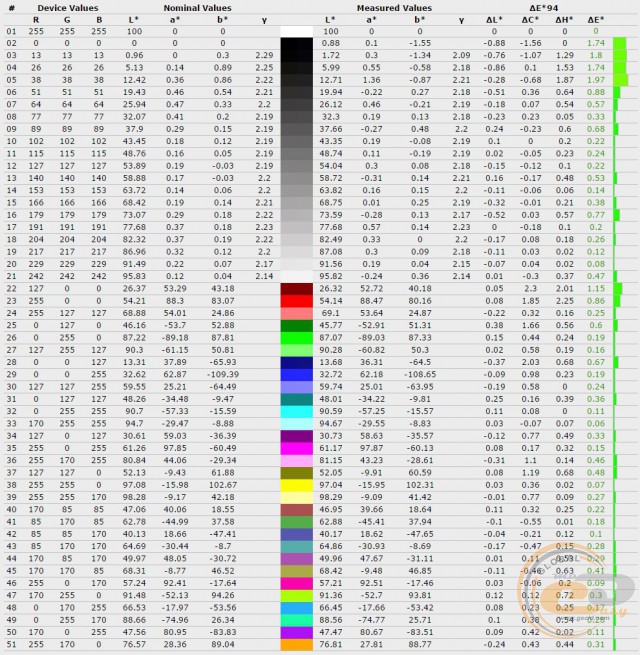Click the nominal gamma "2.29" in row 03
This screenshot has width=640, height=655.
coord(264,56)
